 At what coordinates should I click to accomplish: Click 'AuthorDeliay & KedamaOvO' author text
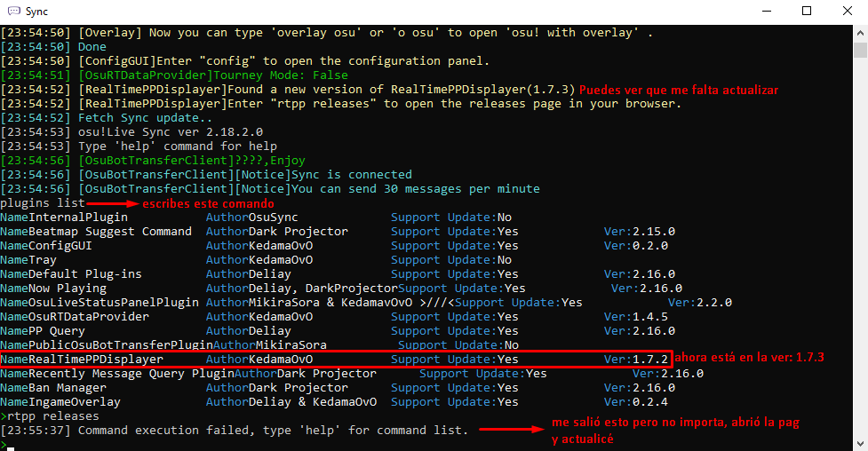(291, 402)
